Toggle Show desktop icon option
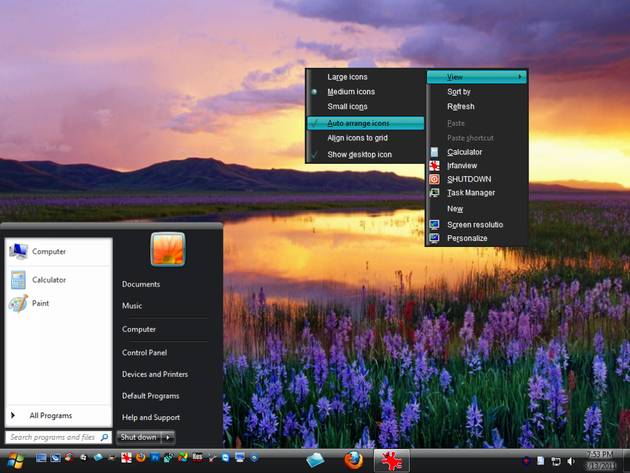 tap(359, 154)
